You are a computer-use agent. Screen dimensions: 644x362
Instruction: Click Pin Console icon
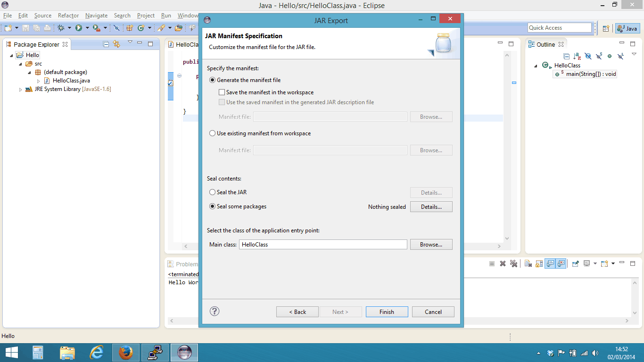[x=576, y=263]
